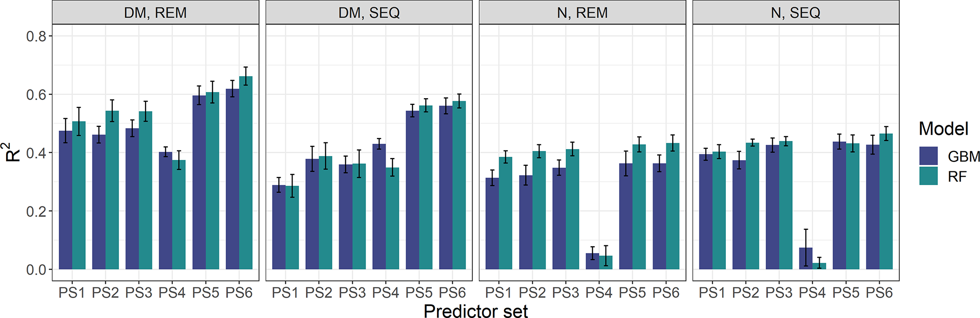The image size is (980, 318).
Task: Click the "Model" legend title
Action: click(x=943, y=129)
